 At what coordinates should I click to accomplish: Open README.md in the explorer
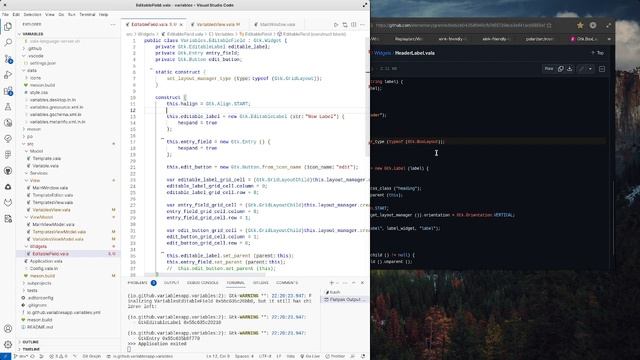point(40,327)
